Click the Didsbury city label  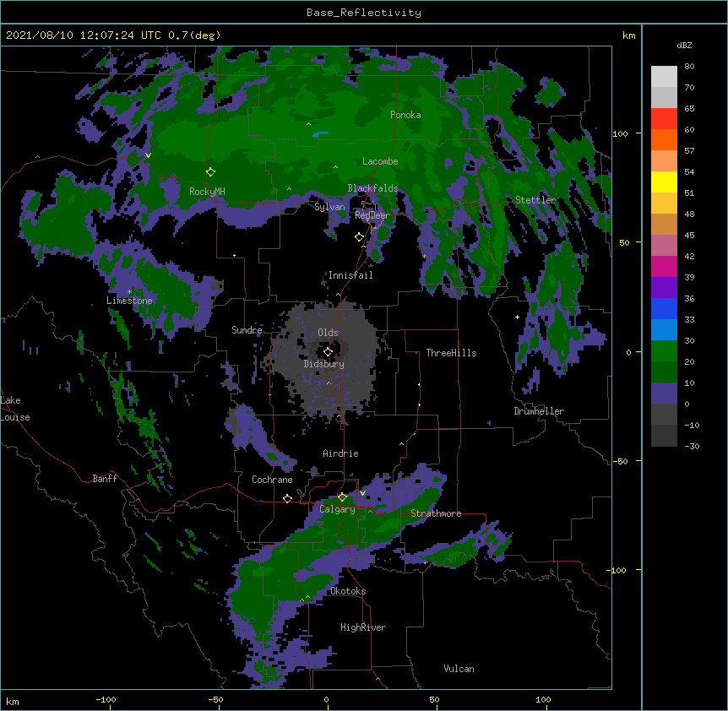[x=324, y=364]
